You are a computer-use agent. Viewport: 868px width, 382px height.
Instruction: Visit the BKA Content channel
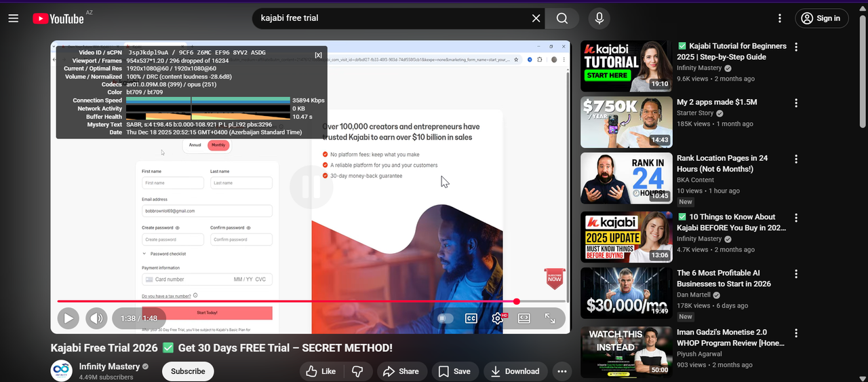(x=695, y=180)
